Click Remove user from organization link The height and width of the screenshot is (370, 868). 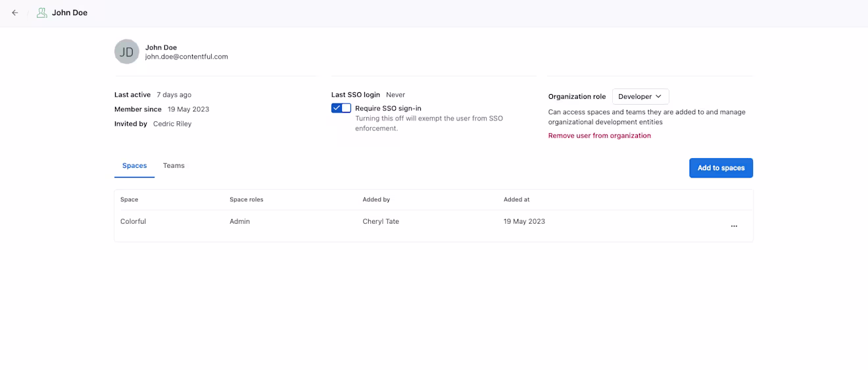(x=600, y=136)
